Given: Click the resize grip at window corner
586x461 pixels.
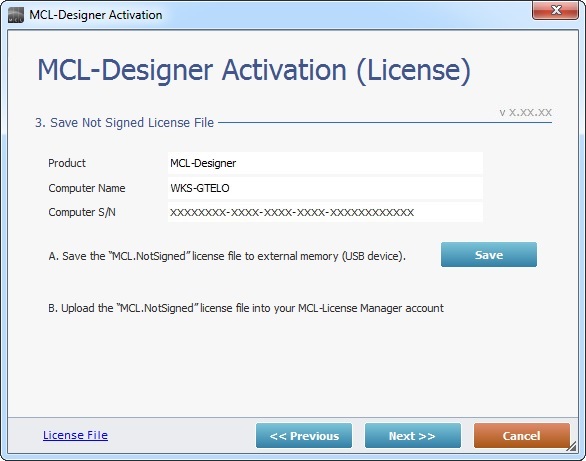Looking at the screenshot, I should [x=571, y=446].
